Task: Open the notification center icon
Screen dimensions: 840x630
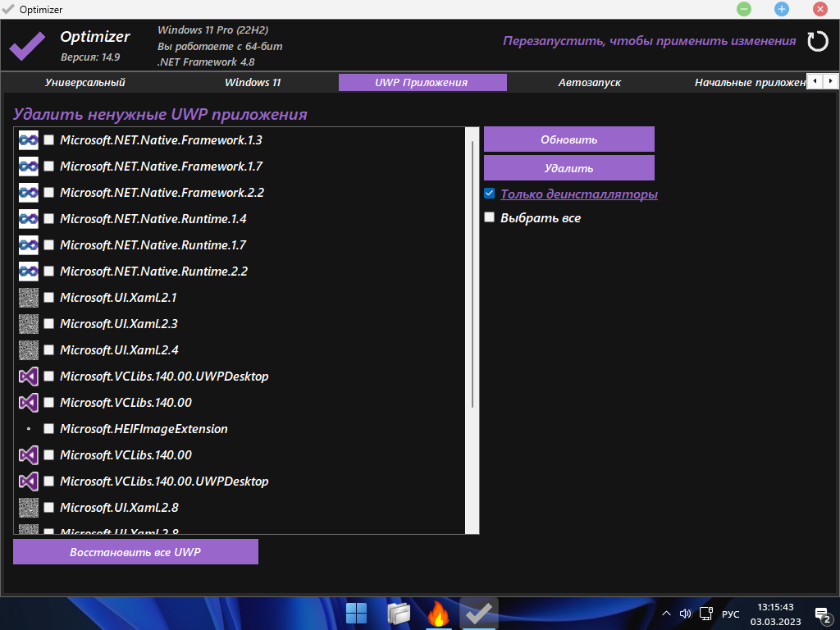Action: (822, 615)
